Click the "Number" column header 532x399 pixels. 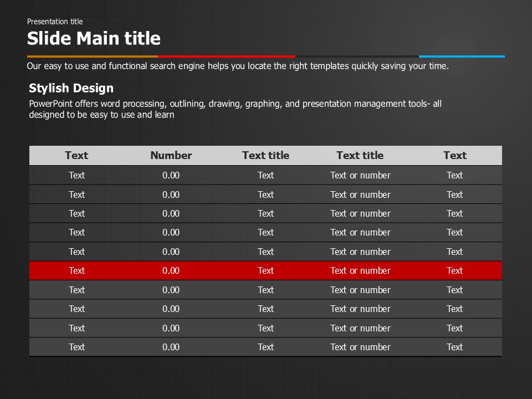tap(171, 156)
